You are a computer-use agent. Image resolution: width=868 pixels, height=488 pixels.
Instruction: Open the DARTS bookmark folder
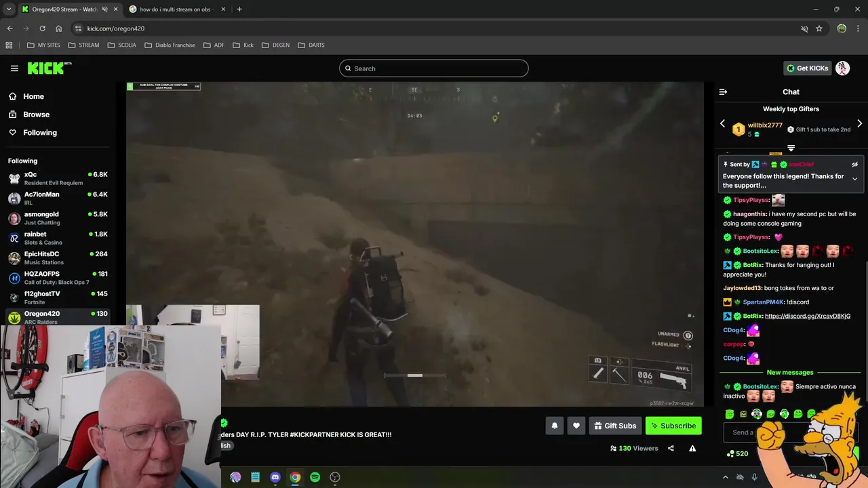(311, 45)
